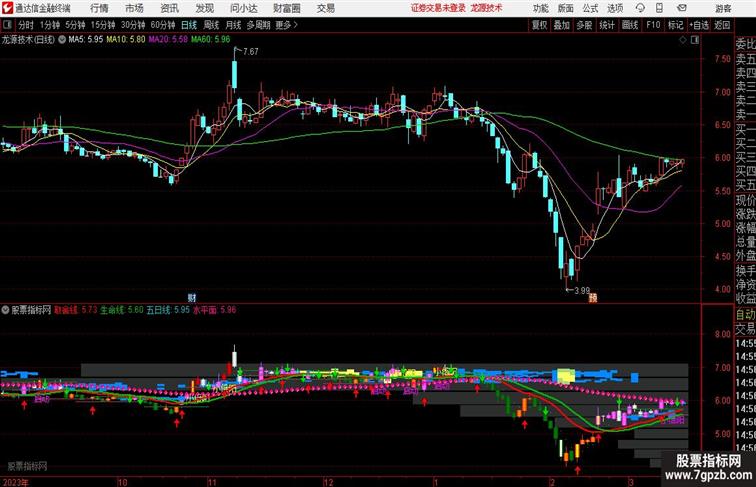Open the 问小达 menu
Screen dimensions: 756x487
point(243,8)
